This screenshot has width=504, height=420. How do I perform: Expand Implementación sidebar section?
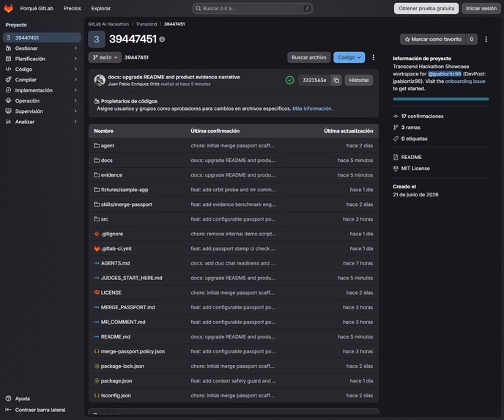pyautogui.click(x=42, y=90)
